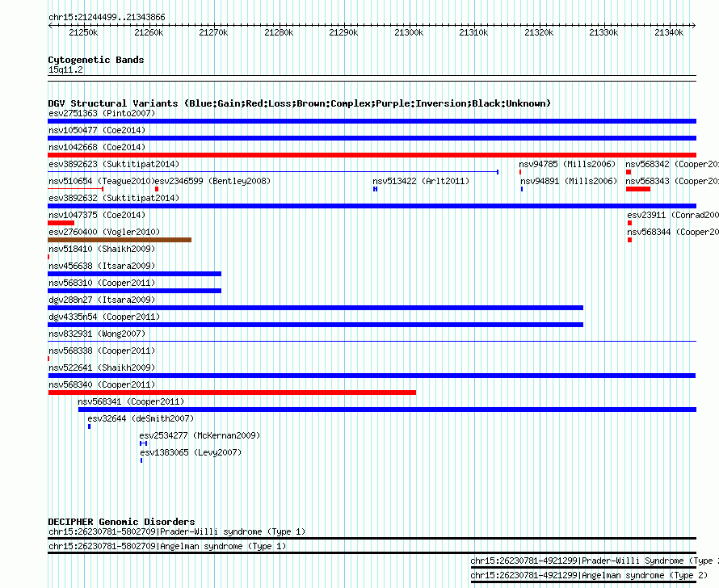Click the DGV Structural Variants track title
719x588 pixels.
[x=299, y=103]
